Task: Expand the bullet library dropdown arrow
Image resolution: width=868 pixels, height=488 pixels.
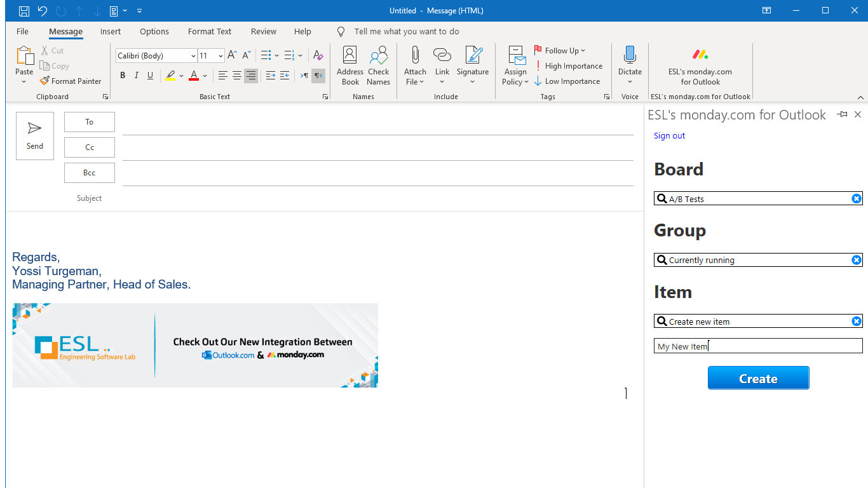Action: (276, 55)
